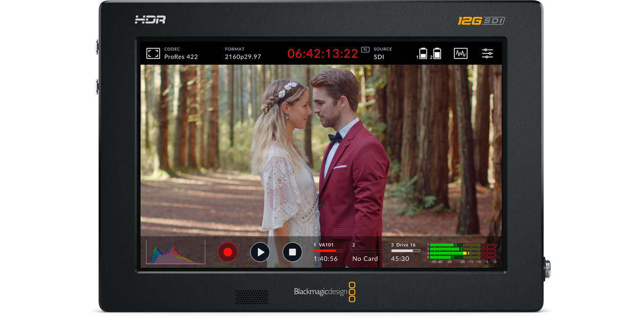Tap the timecode to switch display mode
The image size is (644, 320).
point(323,53)
